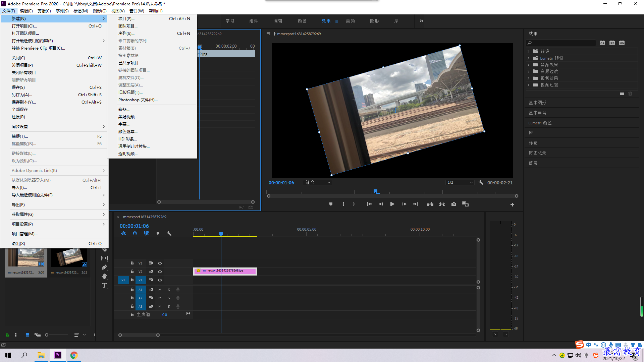Switch to 颜色 workspace tab

coord(302,21)
